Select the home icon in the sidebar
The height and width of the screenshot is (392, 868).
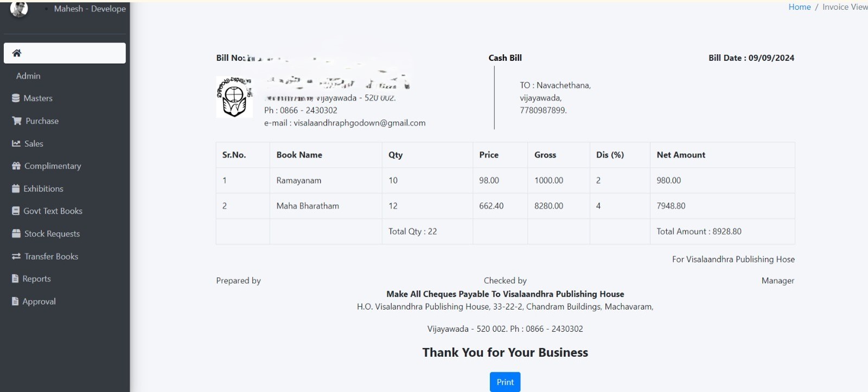pyautogui.click(x=18, y=53)
